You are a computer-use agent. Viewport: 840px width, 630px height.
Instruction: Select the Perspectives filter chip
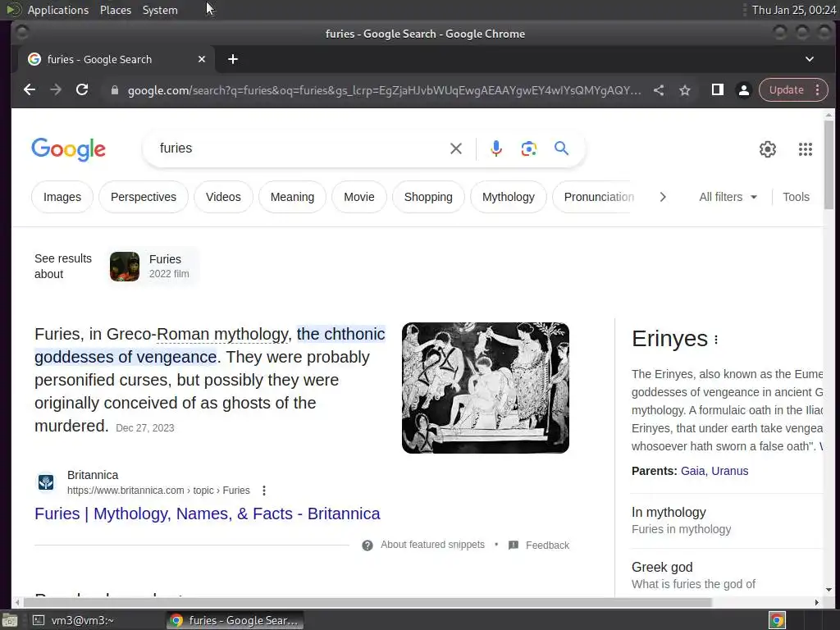coord(144,197)
